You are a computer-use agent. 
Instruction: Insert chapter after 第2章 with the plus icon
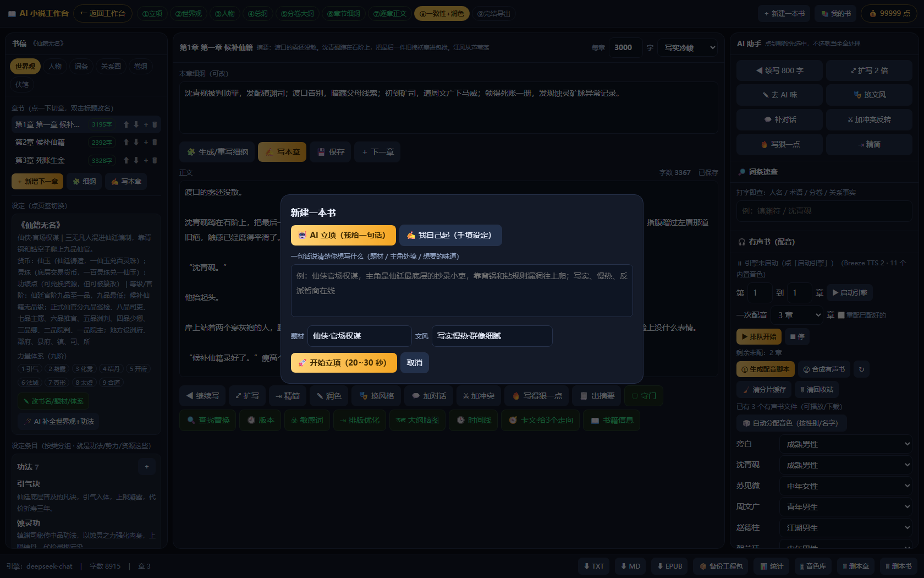(x=146, y=143)
